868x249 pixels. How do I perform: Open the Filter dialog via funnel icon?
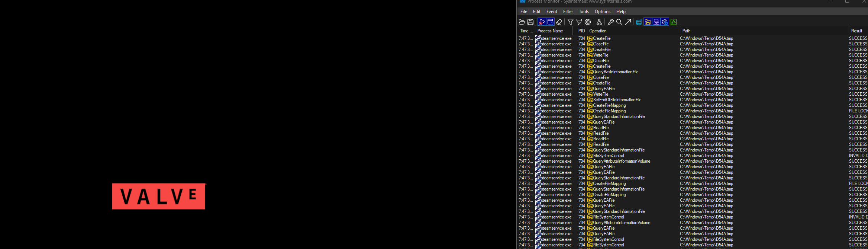571,22
